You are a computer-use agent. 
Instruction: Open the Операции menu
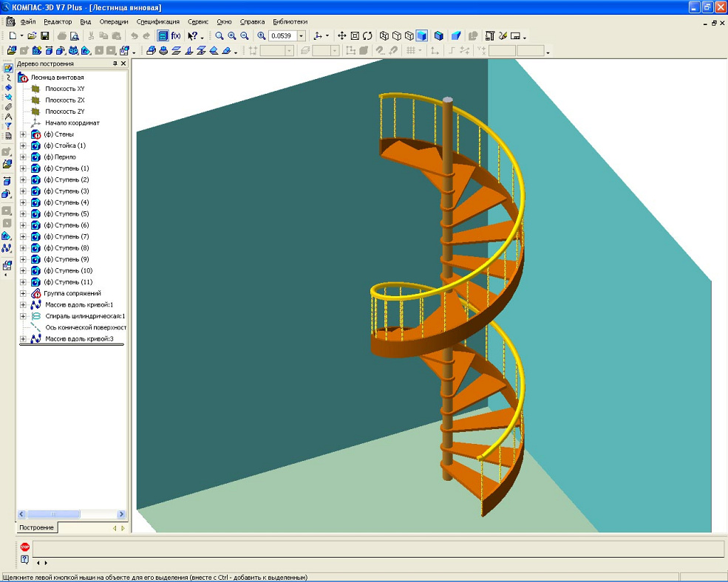[x=114, y=21]
